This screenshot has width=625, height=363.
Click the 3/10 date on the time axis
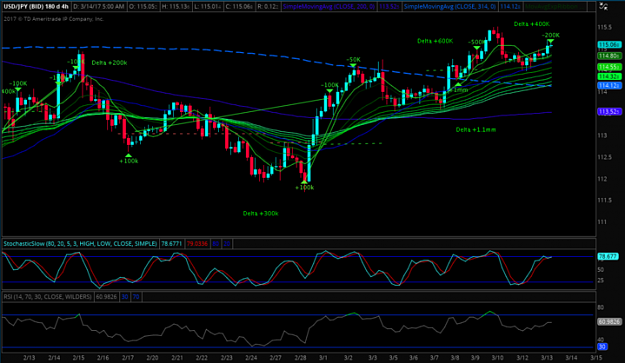coord(497,358)
